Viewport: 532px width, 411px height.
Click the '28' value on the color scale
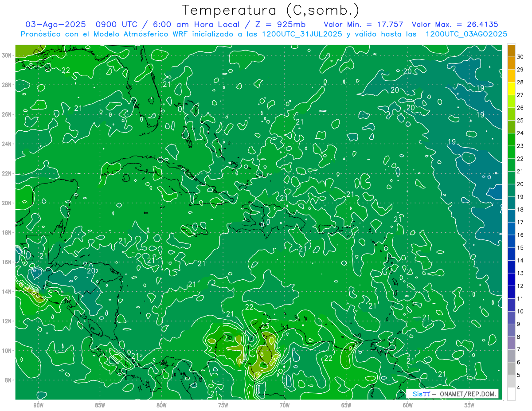[x=520, y=82]
